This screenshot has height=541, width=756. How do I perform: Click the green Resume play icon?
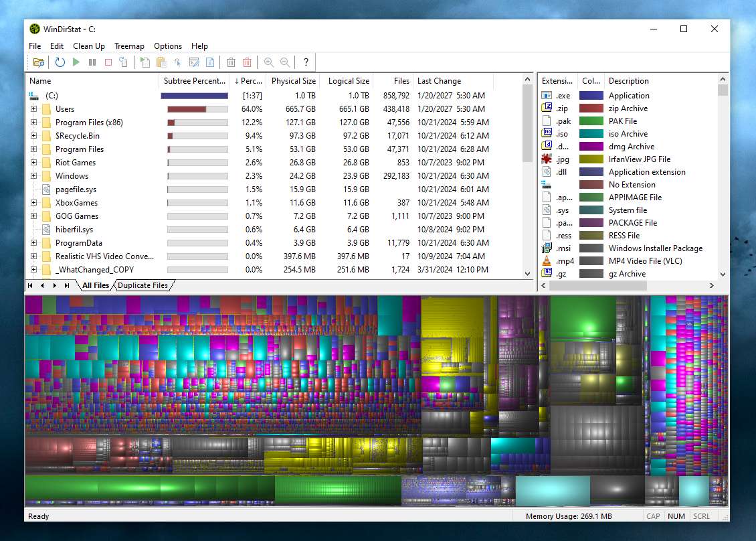76,62
